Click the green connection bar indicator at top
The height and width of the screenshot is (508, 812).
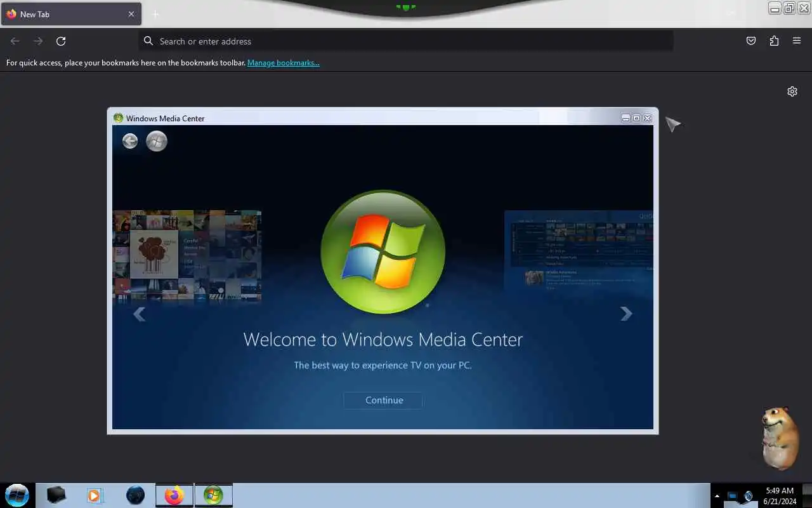[x=406, y=7]
